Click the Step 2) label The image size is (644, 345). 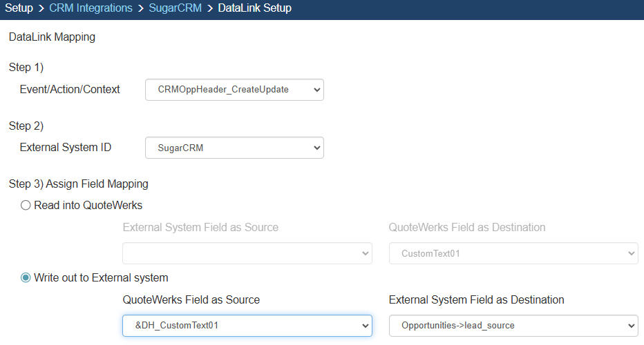[26, 126]
